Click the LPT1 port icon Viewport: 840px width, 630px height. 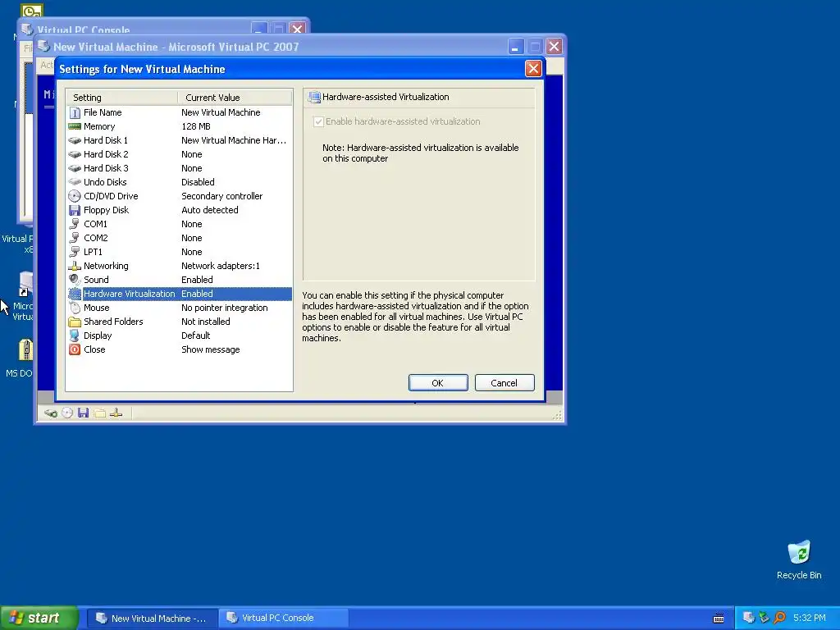coord(75,252)
